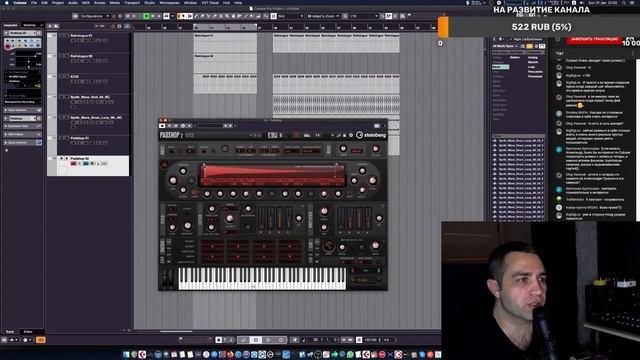Click the locator range in the ruler
The image size is (640, 360).
tap(225, 27)
